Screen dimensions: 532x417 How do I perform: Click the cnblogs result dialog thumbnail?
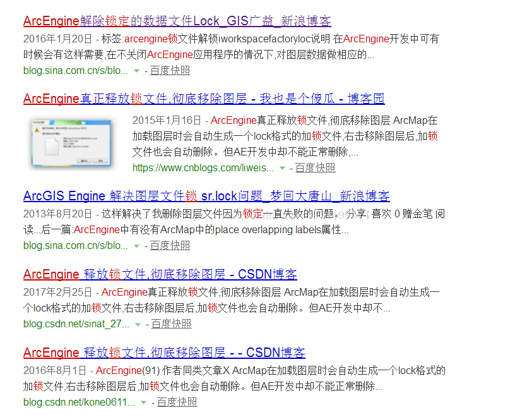(x=71, y=142)
